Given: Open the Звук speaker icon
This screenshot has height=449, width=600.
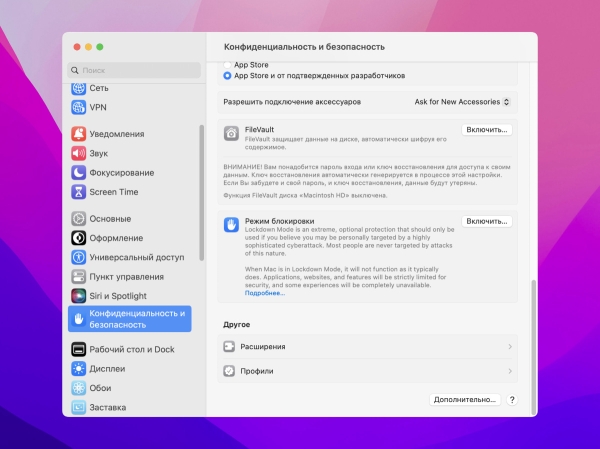Looking at the screenshot, I should pos(78,153).
